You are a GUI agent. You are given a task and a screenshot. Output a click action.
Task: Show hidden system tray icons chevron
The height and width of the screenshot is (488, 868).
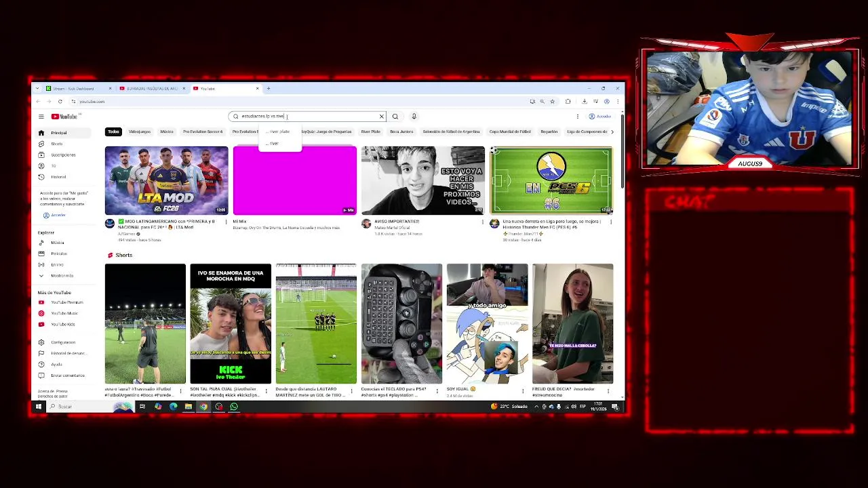pos(536,407)
